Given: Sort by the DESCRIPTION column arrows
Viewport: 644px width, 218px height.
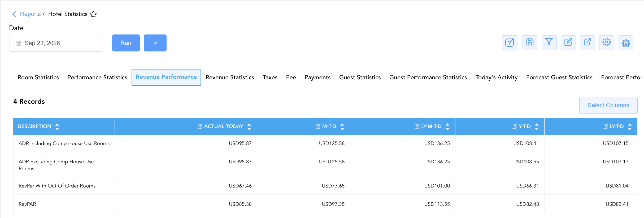Looking at the screenshot, I should 57,127.
